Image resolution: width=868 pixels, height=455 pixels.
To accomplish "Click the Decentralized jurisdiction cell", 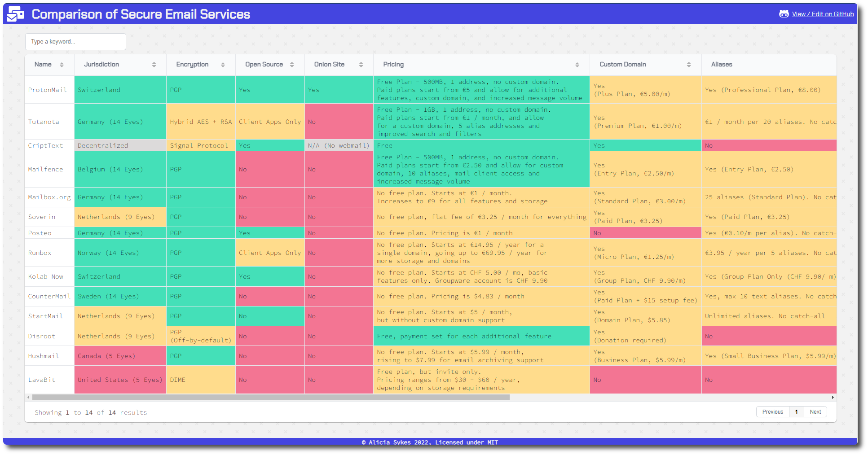I will pyautogui.click(x=120, y=145).
